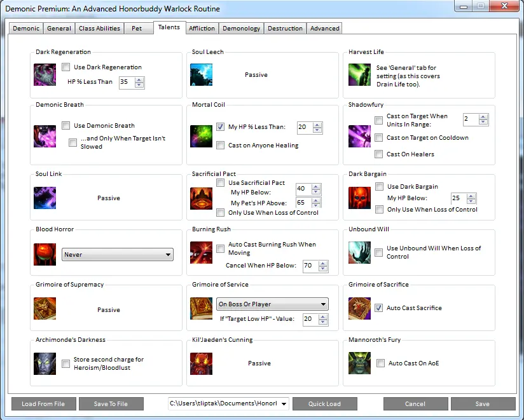Click the Target Low HP Value field
This screenshot has width=524, height=420.
pyautogui.click(x=311, y=319)
